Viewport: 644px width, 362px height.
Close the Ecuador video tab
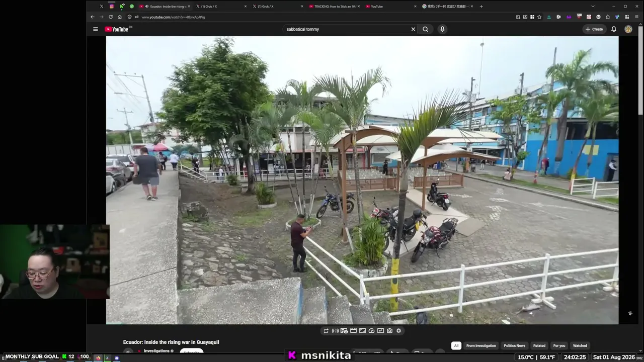[189, 7]
